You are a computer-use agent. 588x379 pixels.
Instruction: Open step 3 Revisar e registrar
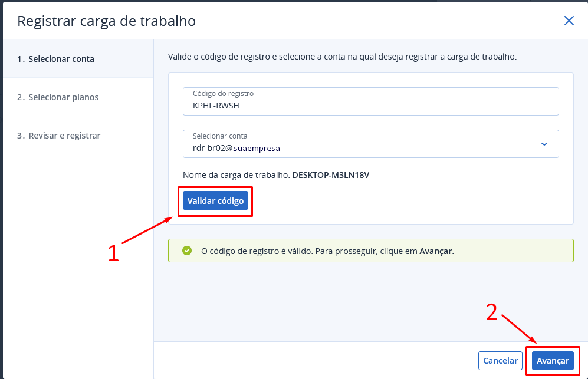58,136
